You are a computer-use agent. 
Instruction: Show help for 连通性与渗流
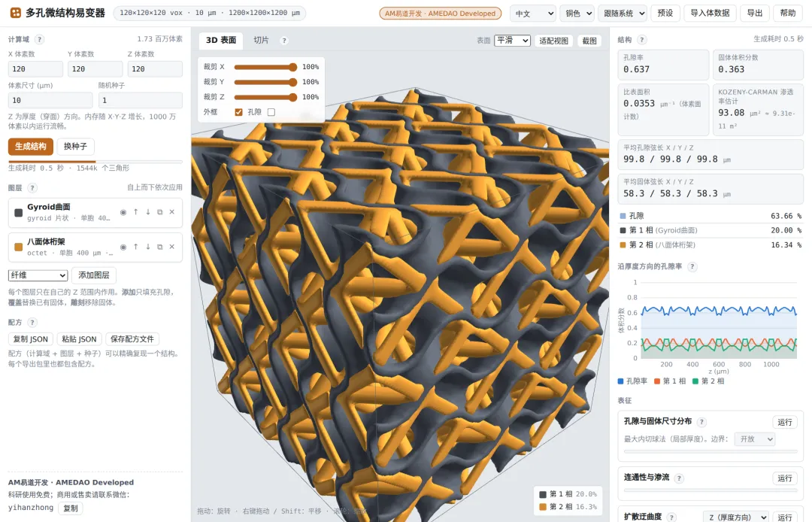pyautogui.click(x=679, y=478)
